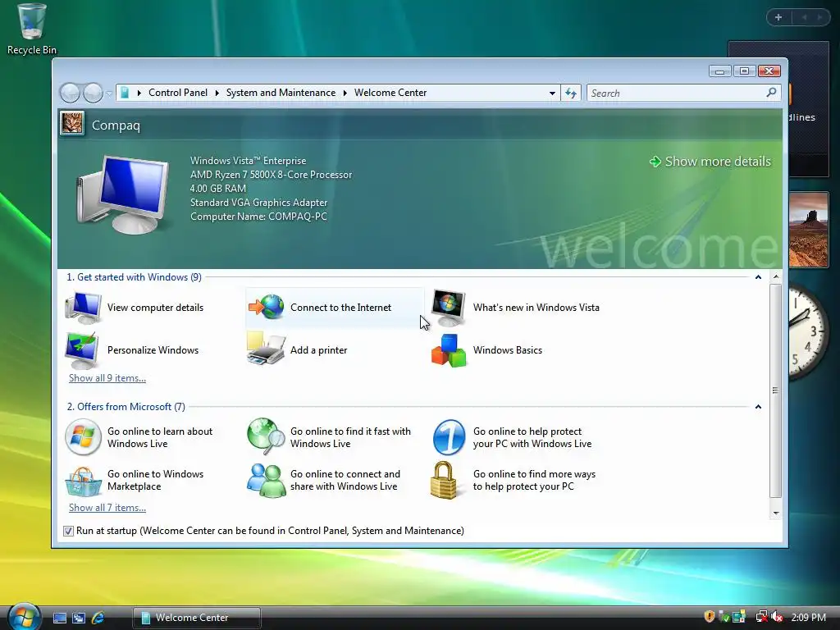Click Welcome Center taskbar button
840x630 pixels.
(197, 618)
